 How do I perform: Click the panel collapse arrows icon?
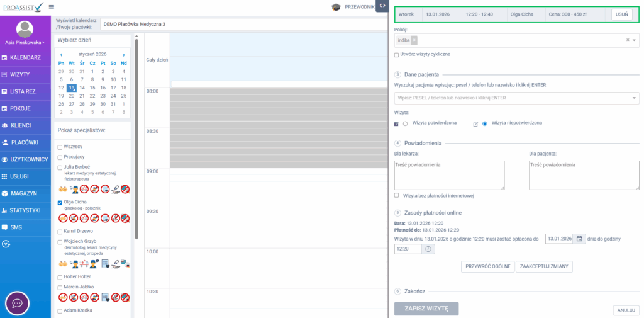click(382, 6)
